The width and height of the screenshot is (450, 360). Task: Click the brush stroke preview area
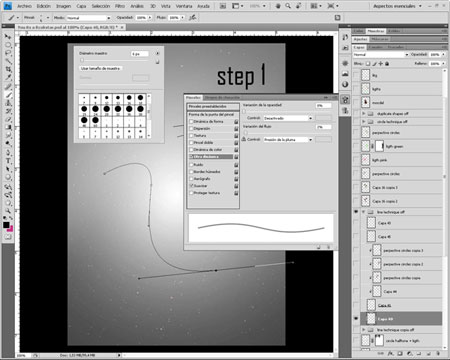pos(261,228)
